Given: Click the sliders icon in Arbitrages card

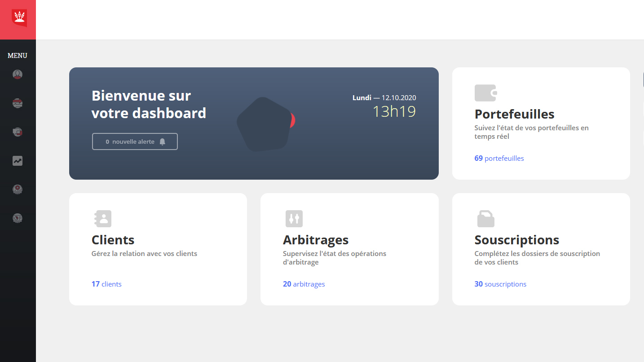Looking at the screenshot, I should point(294,219).
